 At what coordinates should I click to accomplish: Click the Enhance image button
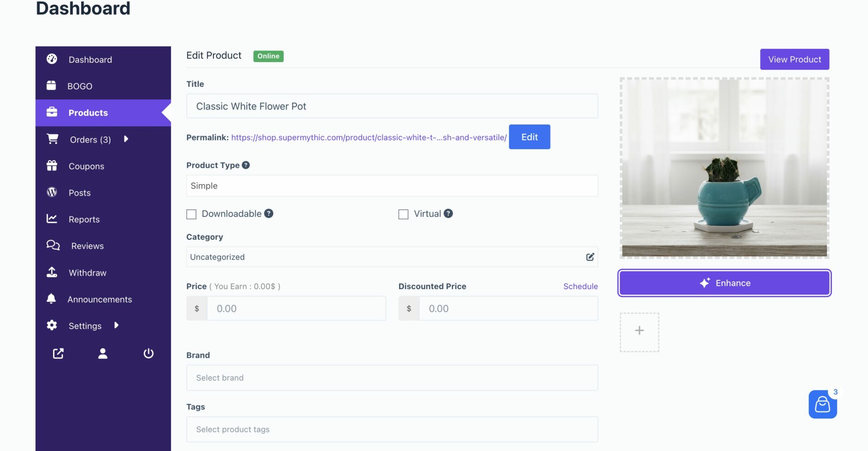[724, 283]
